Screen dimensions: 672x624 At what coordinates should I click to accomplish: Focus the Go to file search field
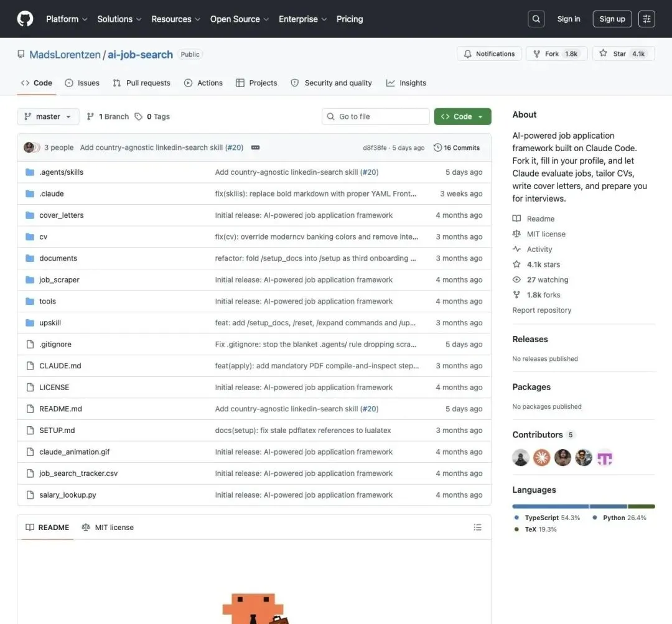(375, 116)
